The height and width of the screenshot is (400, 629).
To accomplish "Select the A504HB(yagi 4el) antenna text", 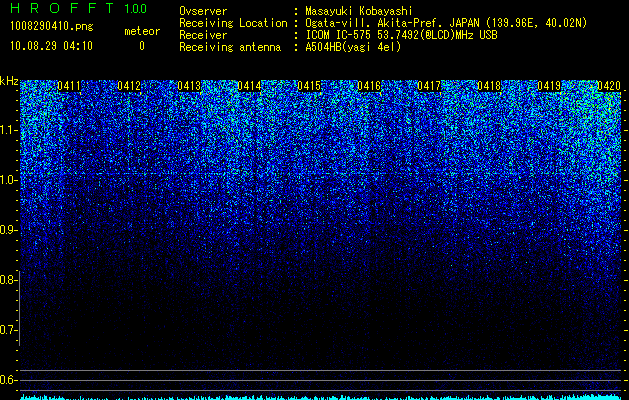I will (x=353, y=47).
